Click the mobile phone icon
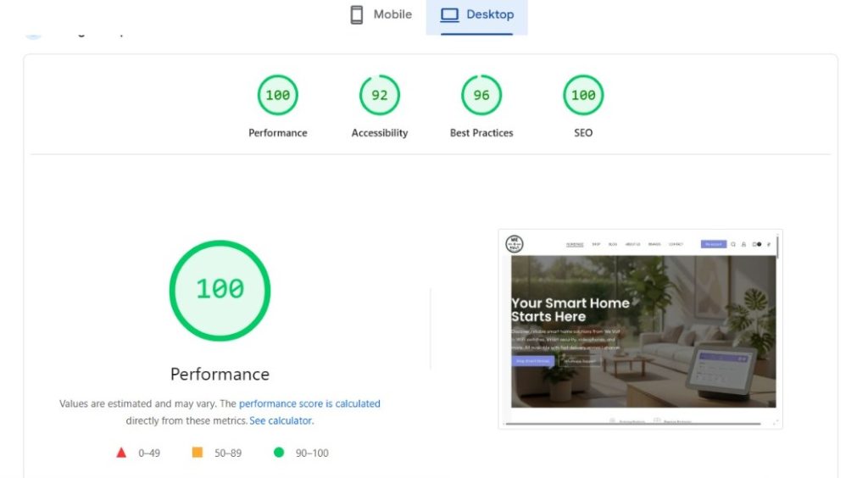This screenshot has width=868, height=478. (357, 15)
